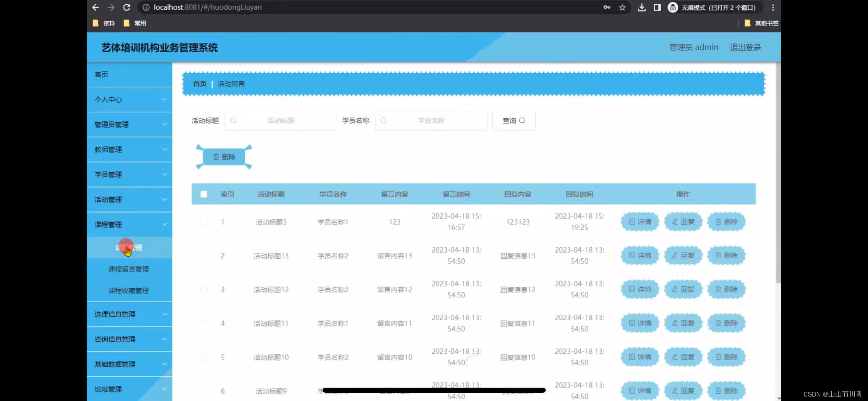Expand the 论坛管理 sidebar menu
Image resolution: width=868 pixels, height=401 pixels.
pyautogui.click(x=129, y=389)
